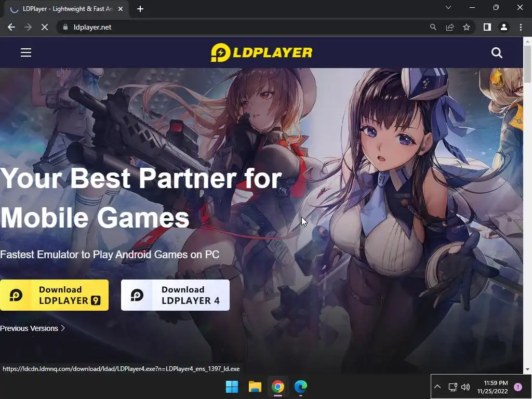Click the network icon in system tray
532x399 pixels.
click(453, 387)
